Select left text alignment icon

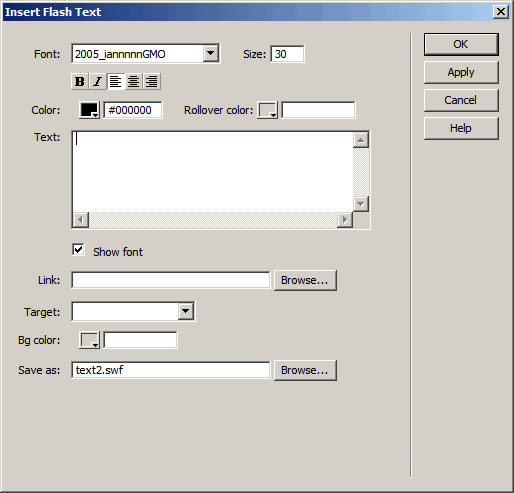tap(115, 81)
